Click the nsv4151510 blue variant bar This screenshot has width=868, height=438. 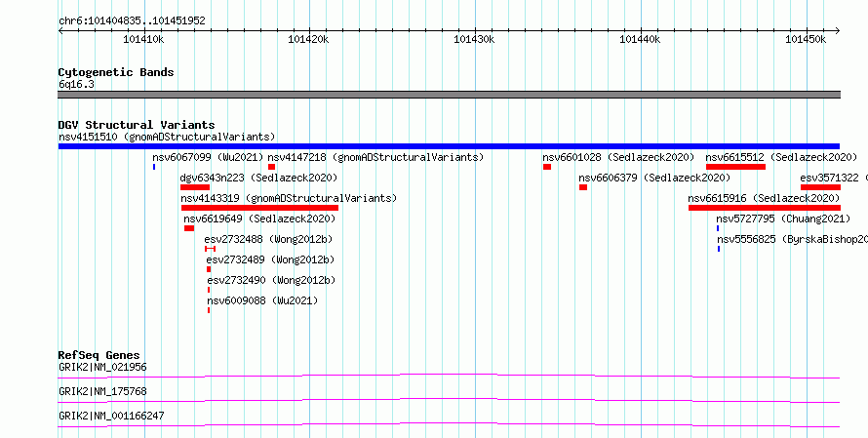pos(449,146)
